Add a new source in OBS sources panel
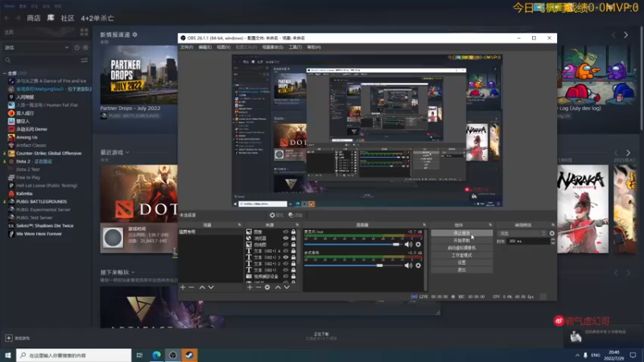The width and height of the screenshot is (644, 362). point(250,287)
